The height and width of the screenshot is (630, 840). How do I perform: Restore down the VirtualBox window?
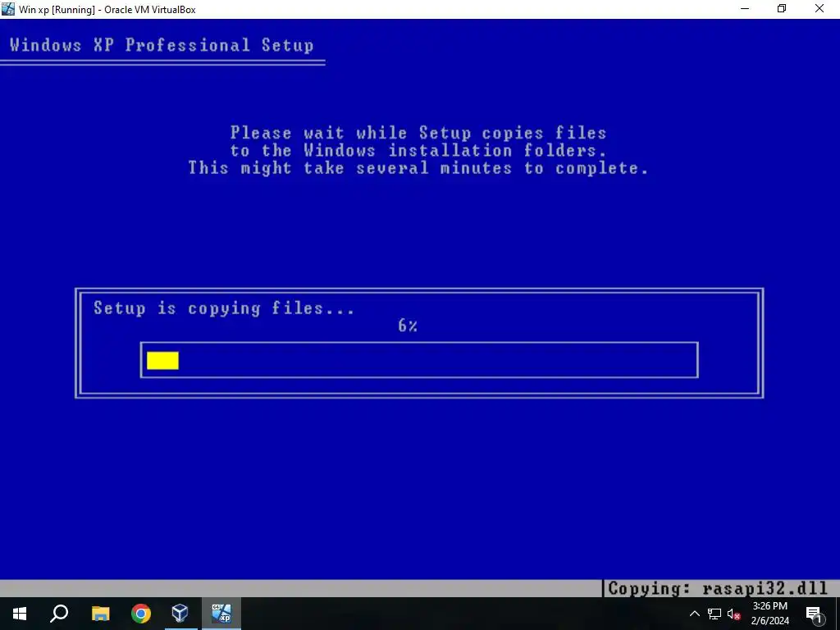[782, 8]
